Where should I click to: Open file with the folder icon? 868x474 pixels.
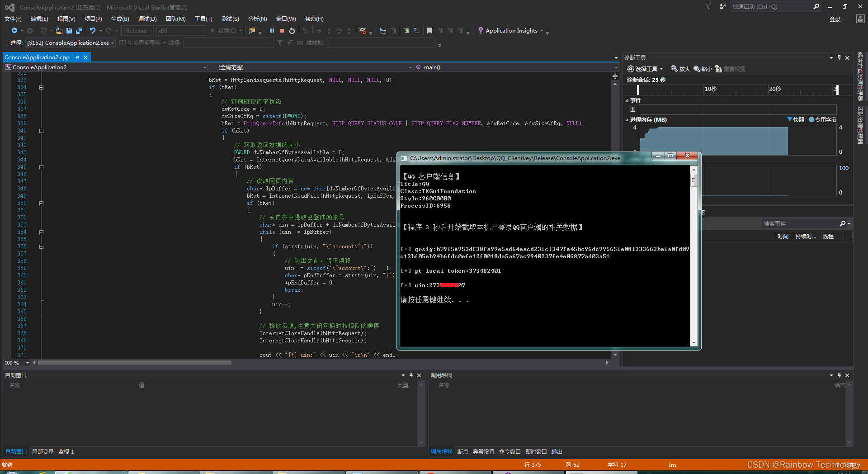(59, 31)
